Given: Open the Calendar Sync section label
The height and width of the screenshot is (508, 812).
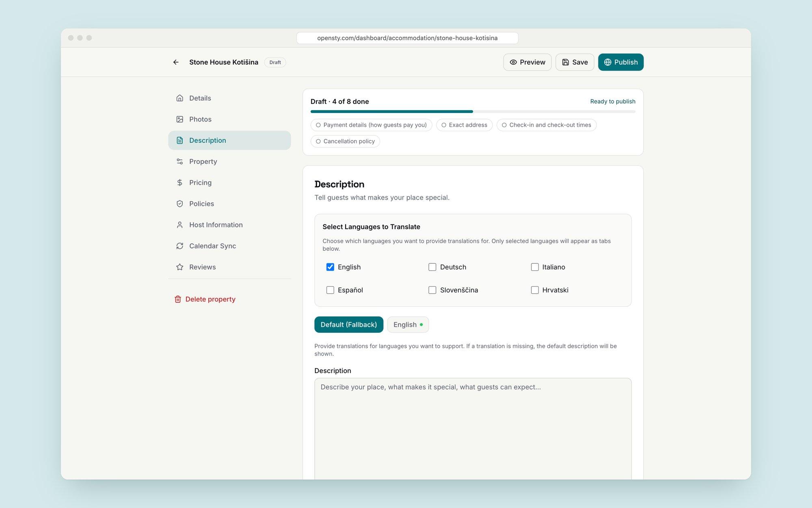Looking at the screenshot, I should (x=212, y=246).
